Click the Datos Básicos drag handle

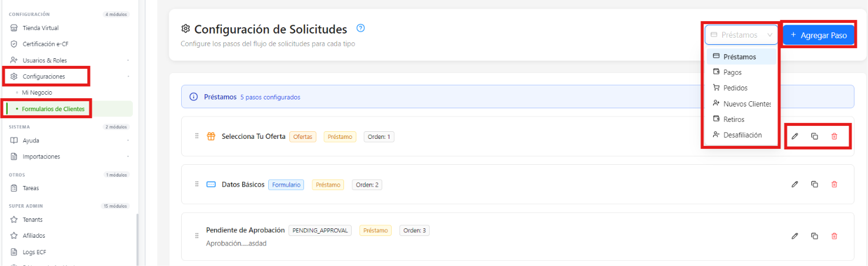point(197,184)
